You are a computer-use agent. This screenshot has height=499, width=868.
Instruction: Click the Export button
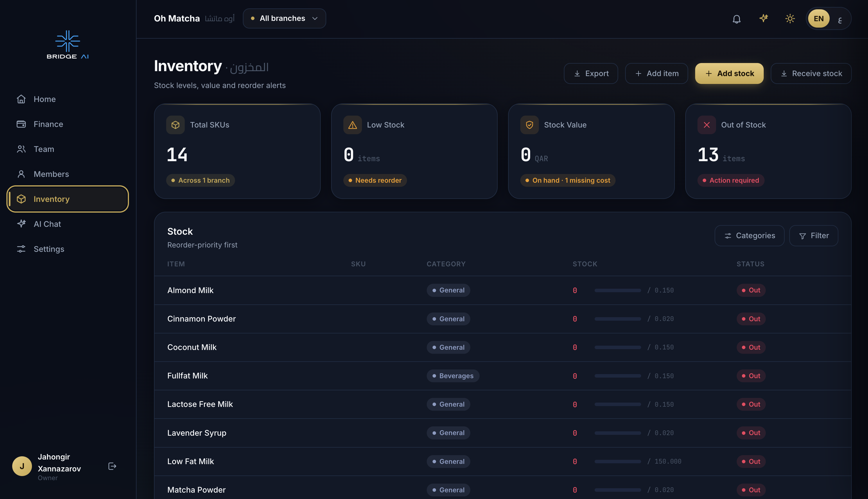pyautogui.click(x=591, y=74)
